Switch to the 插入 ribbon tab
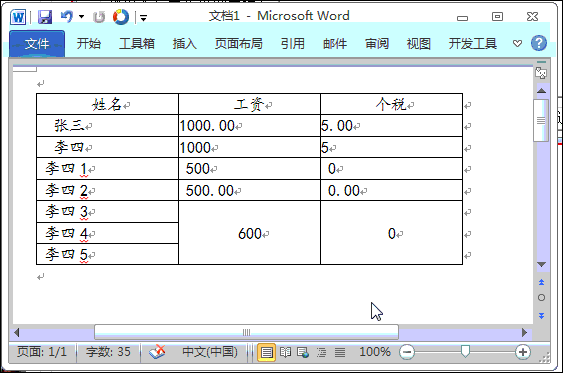This screenshot has width=563, height=373. [185, 44]
